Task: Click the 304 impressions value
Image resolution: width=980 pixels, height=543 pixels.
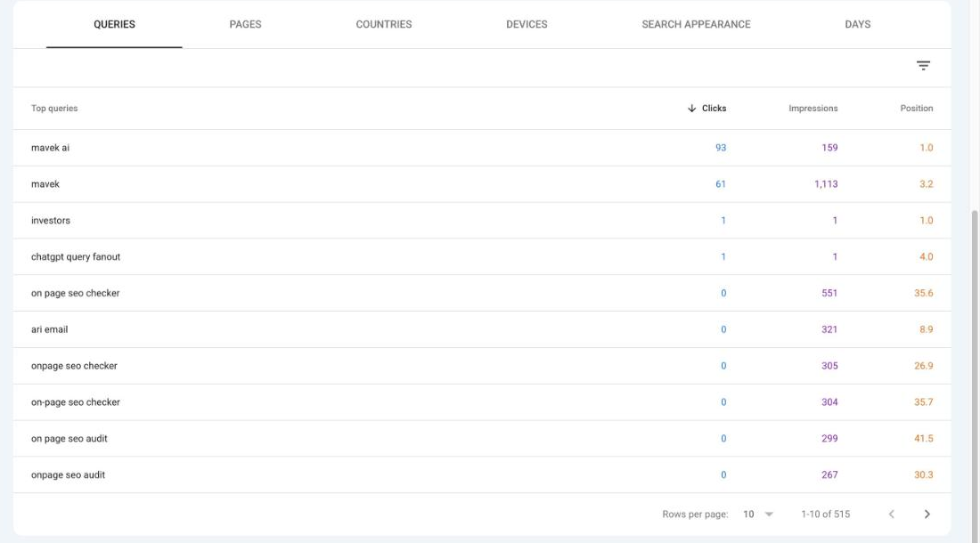Action: pyautogui.click(x=829, y=402)
